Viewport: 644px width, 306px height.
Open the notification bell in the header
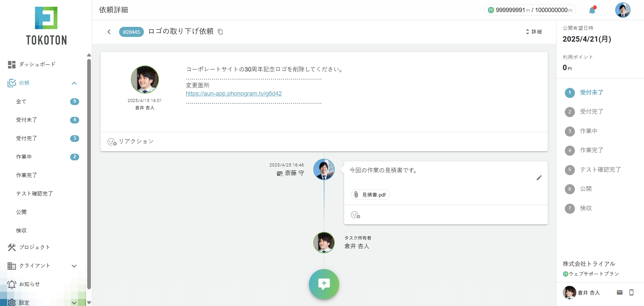tap(592, 10)
